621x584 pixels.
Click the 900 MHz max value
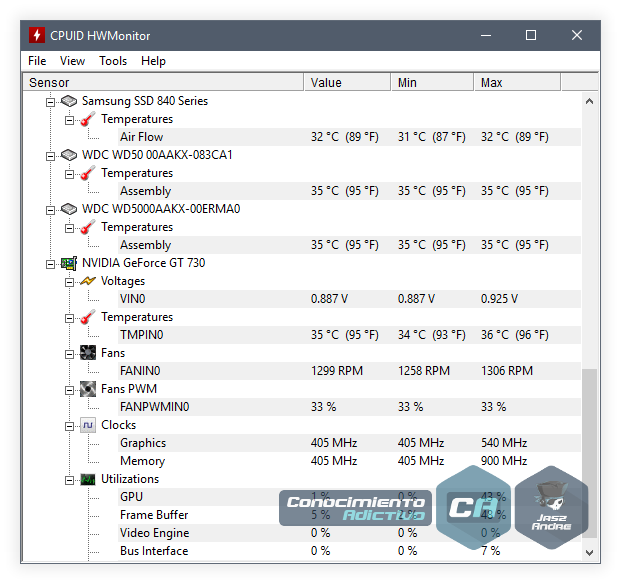coord(504,461)
